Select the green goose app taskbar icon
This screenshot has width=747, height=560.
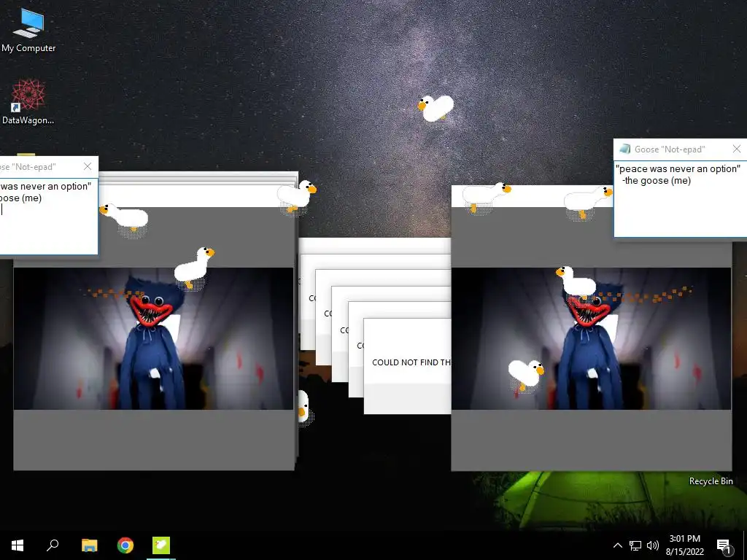coord(161,545)
